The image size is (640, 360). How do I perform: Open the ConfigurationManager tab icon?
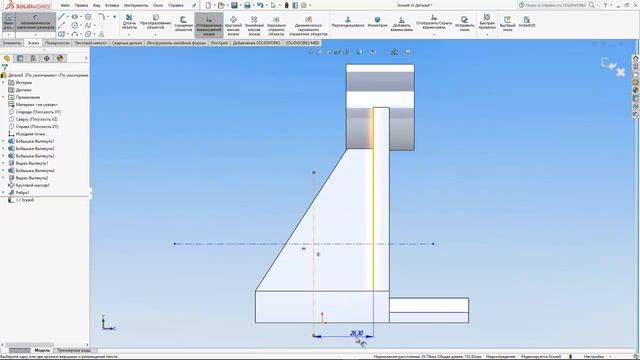(33, 58)
